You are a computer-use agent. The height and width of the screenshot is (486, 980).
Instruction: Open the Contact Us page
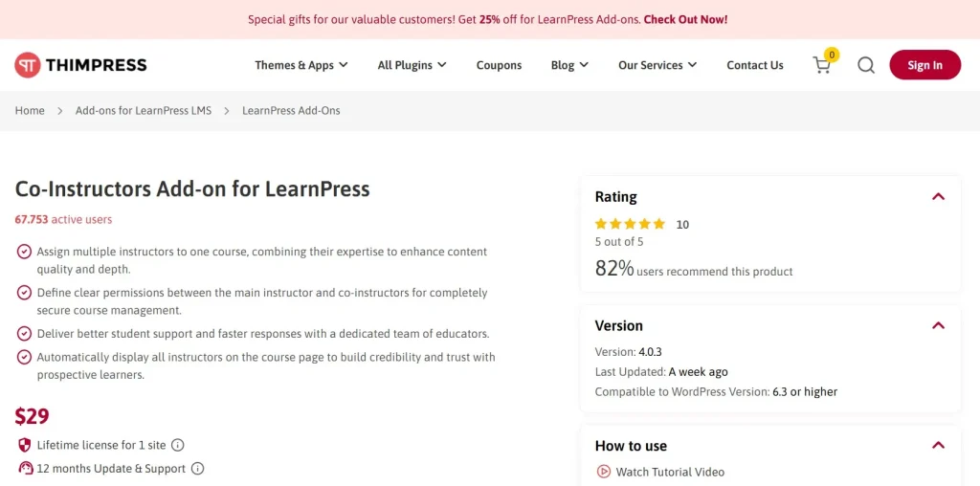coord(755,65)
